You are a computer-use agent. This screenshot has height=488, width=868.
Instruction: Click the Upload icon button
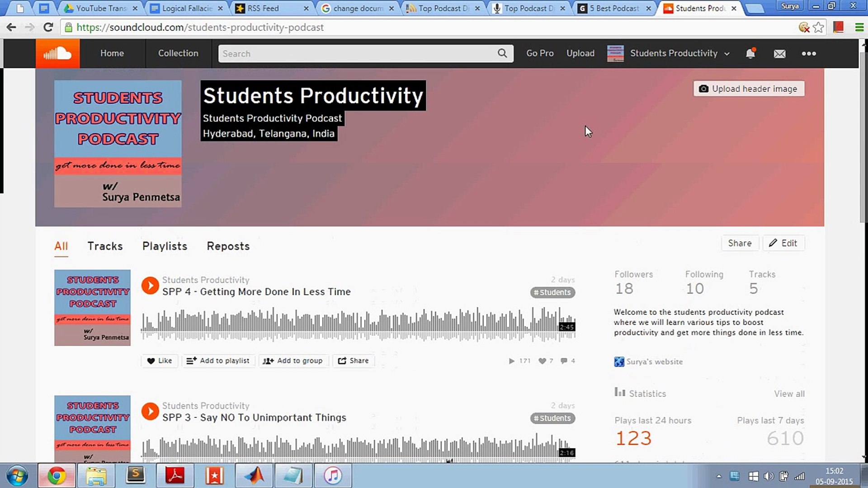coord(580,53)
